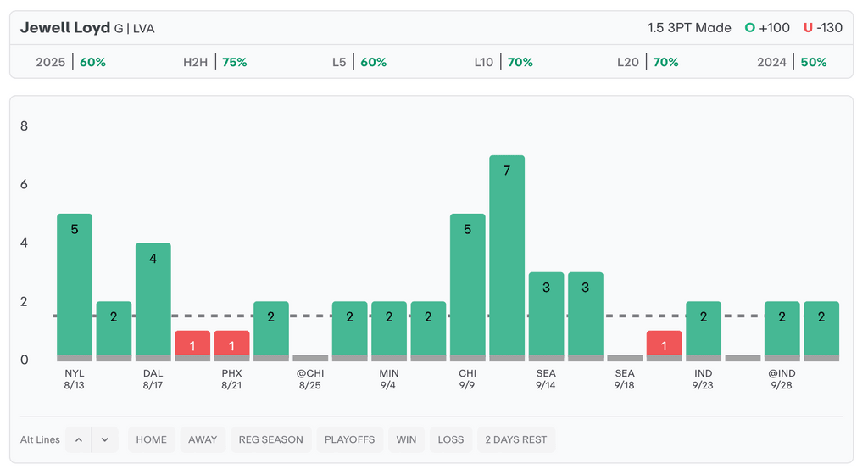Screen dimensions: 868x475
Task: Click the Alt Lines up arrow
Action: coord(79,439)
